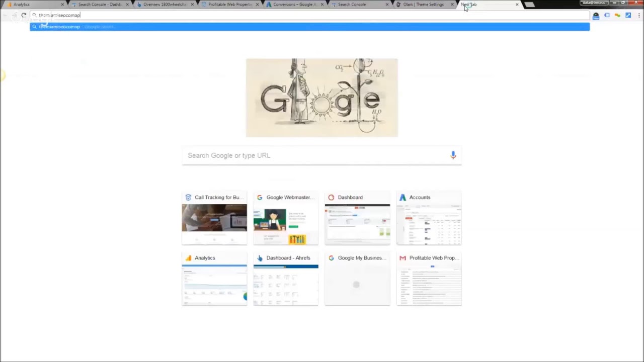Switch to the Search Console - Dashboard tab
This screenshot has height=362, width=644.
pyautogui.click(x=100, y=5)
